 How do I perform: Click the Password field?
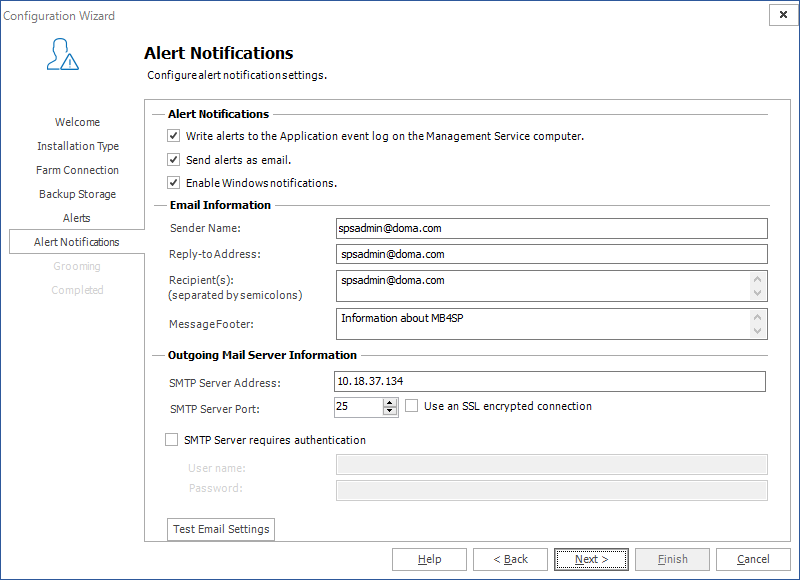coord(552,490)
